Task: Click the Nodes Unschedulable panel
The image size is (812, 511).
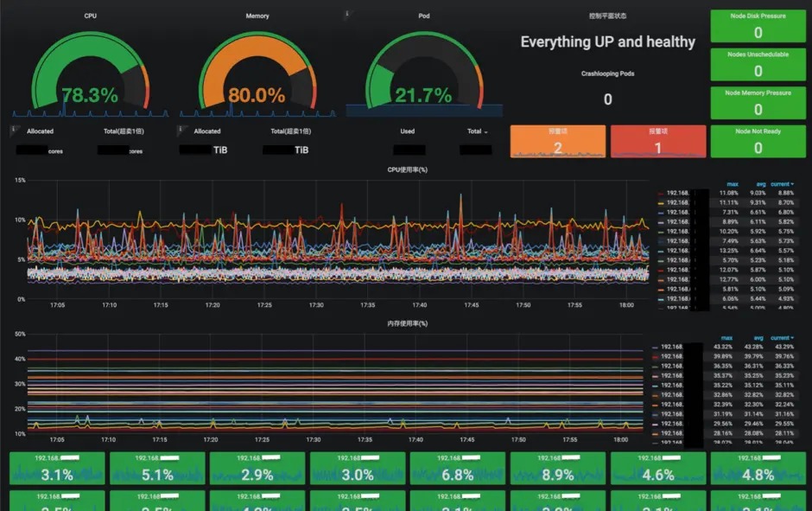Action: point(758,64)
